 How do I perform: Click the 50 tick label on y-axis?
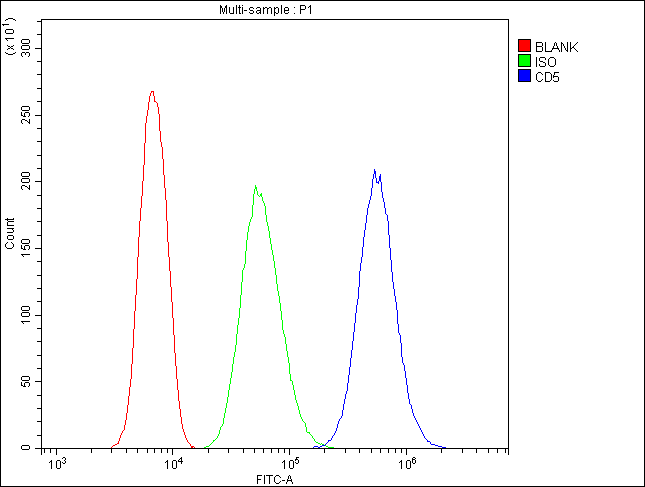pyautogui.click(x=26, y=381)
